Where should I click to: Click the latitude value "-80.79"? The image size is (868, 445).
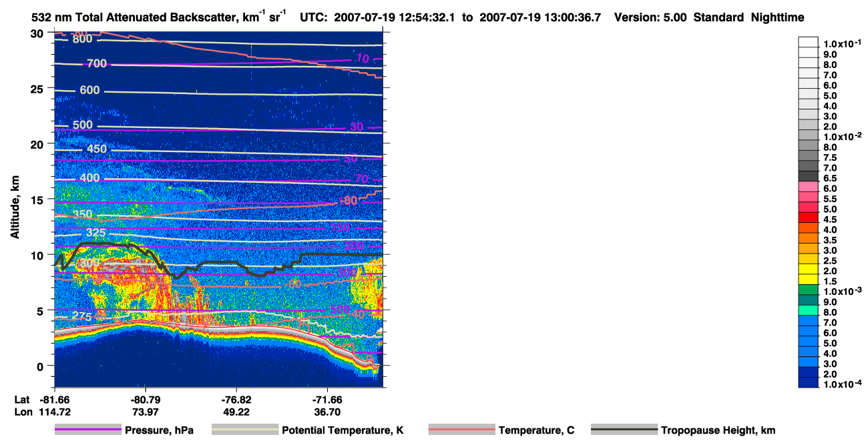(146, 400)
